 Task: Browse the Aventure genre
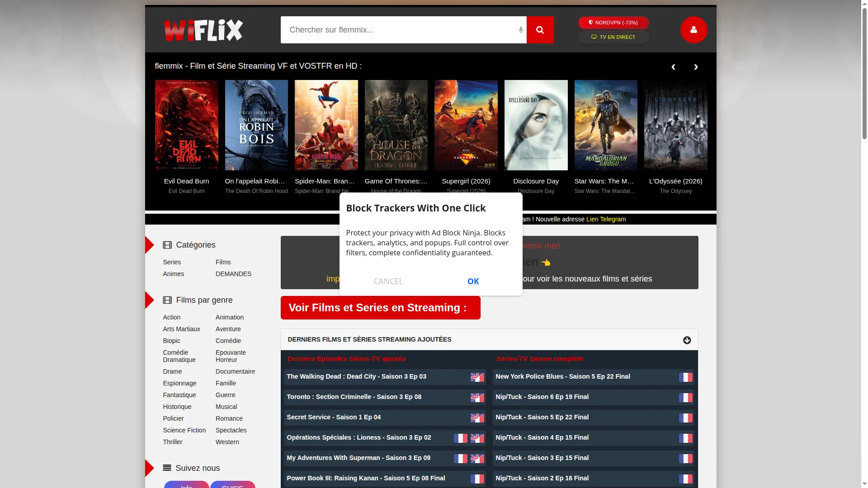click(228, 329)
